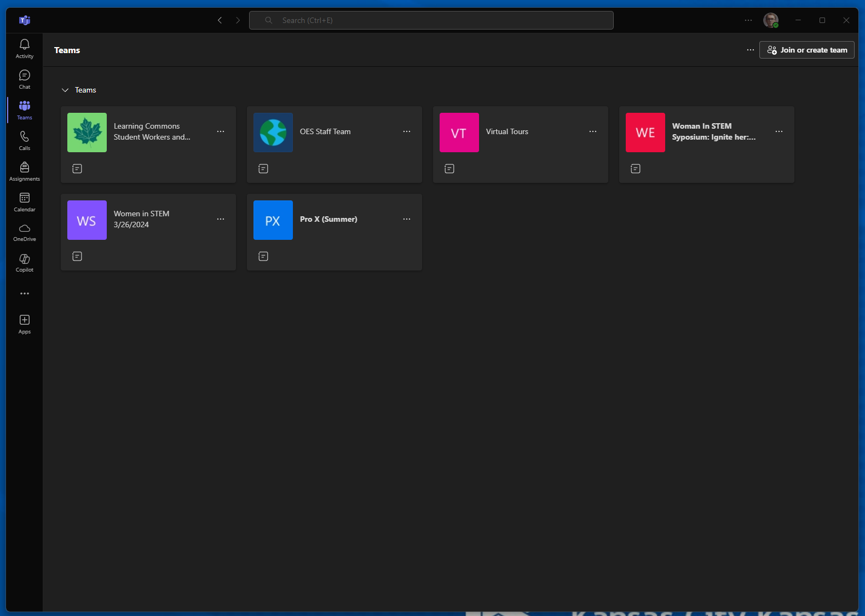Open more options for Pro X (Summer)
865x616 pixels.
point(407,219)
